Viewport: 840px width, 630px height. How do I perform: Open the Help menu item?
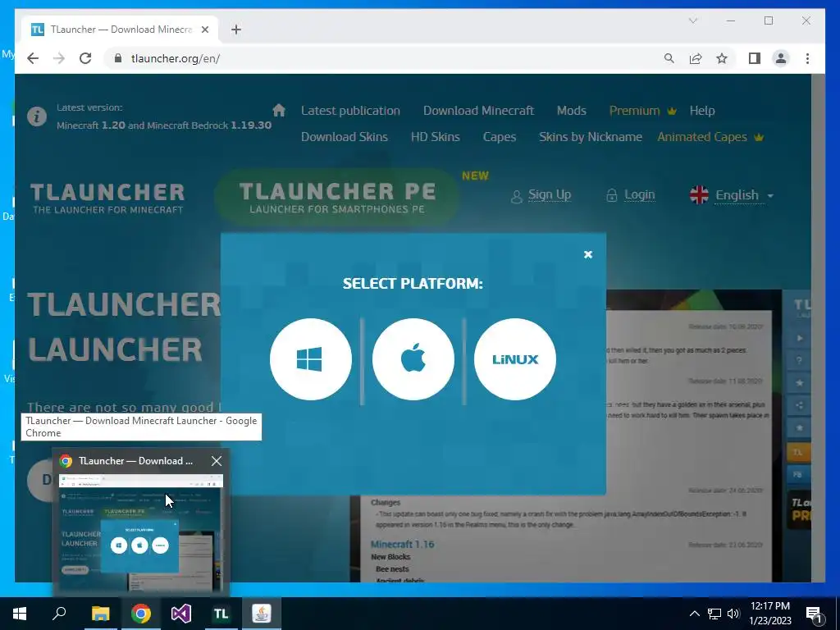click(702, 111)
